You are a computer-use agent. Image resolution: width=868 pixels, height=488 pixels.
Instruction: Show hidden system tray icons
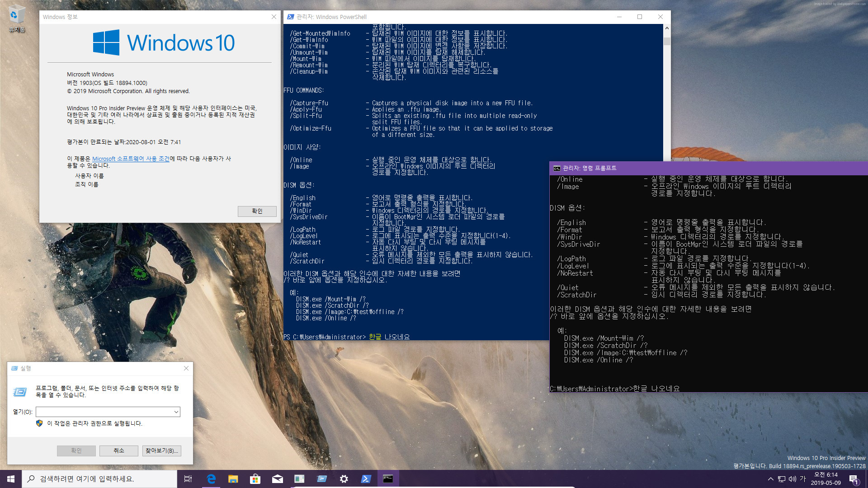point(770,479)
